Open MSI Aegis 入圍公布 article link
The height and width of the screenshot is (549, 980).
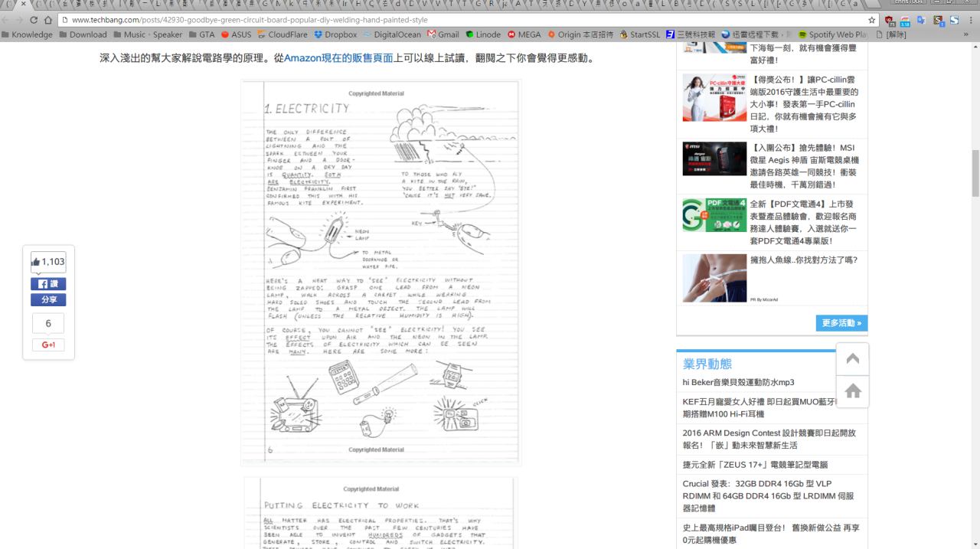804,166
